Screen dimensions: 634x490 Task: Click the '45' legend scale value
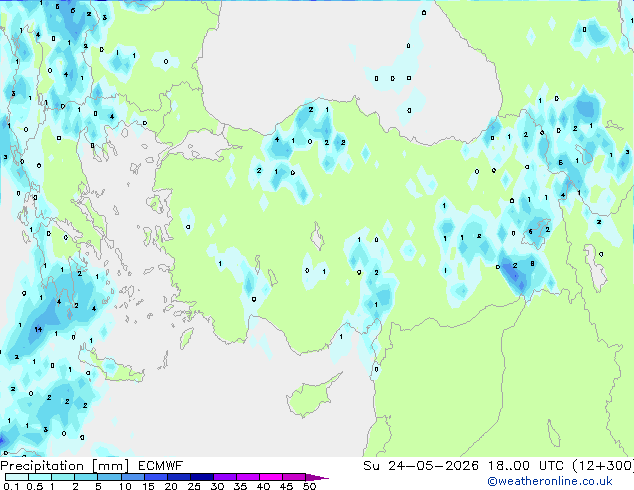tap(286, 486)
